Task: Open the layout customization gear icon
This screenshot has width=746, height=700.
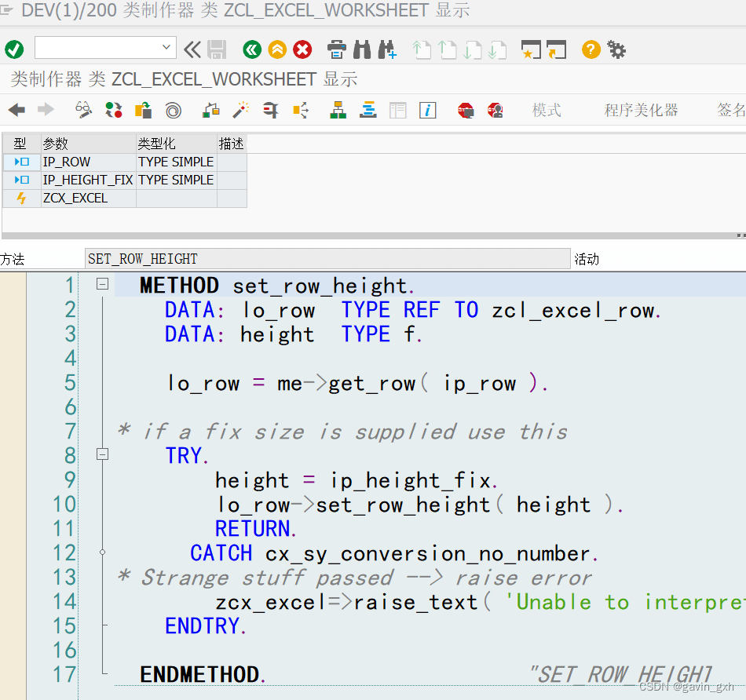Action: (616, 49)
